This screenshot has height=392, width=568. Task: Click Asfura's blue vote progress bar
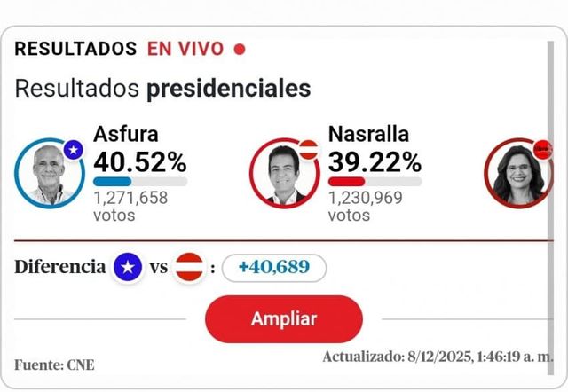tap(113, 182)
